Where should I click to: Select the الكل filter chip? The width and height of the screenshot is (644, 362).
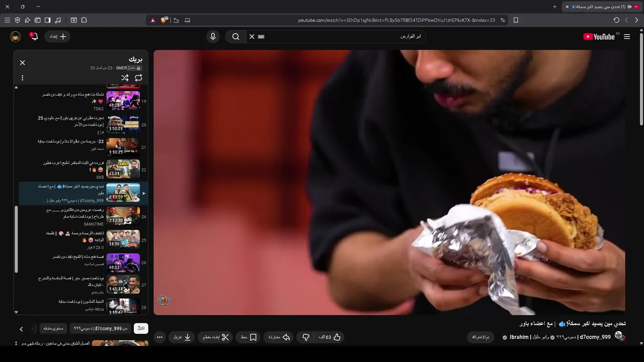tap(141, 328)
